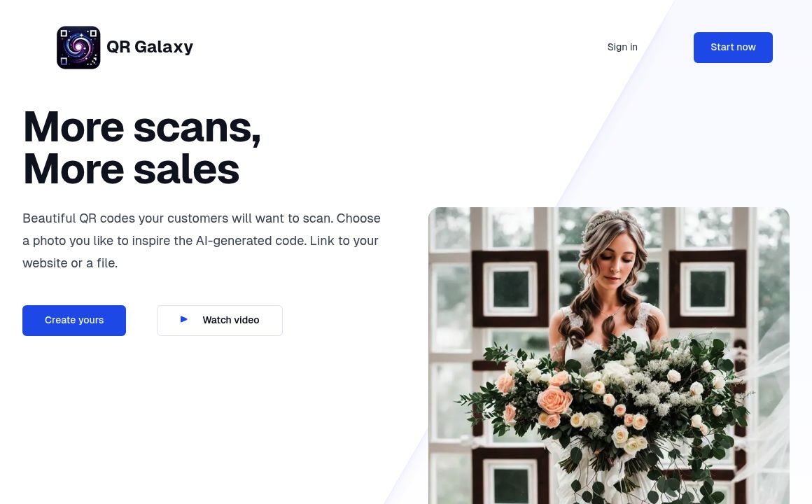Image resolution: width=812 pixels, height=504 pixels.
Task: Click the 'Beautiful QR codes' description paragraph
Action: [x=202, y=240]
